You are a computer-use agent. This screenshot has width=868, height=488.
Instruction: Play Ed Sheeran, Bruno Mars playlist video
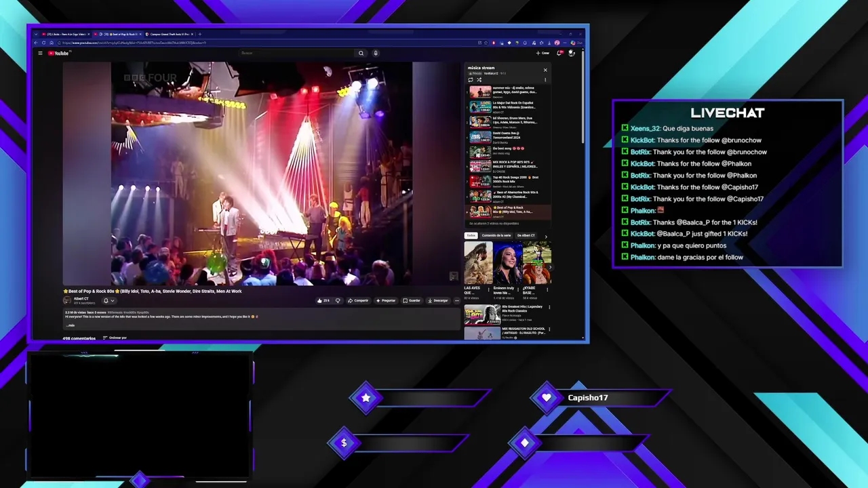[509, 122]
